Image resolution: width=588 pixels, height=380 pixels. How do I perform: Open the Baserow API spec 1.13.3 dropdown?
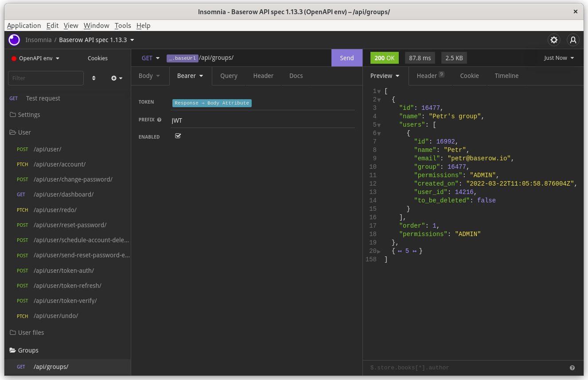97,40
